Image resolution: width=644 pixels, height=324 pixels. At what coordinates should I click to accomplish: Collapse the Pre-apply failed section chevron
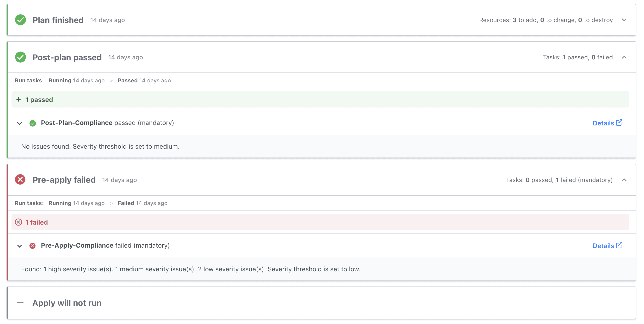click(624, 180)
